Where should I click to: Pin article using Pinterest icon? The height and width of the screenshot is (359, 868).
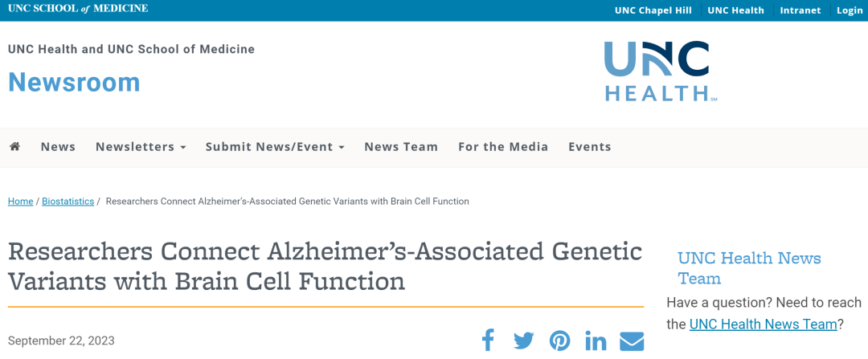tap(559, 341)
